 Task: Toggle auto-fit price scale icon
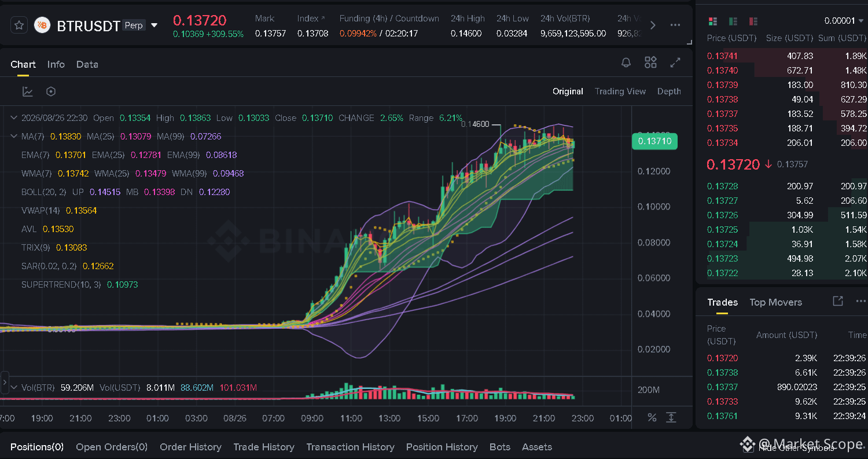(x=671, y=417)
